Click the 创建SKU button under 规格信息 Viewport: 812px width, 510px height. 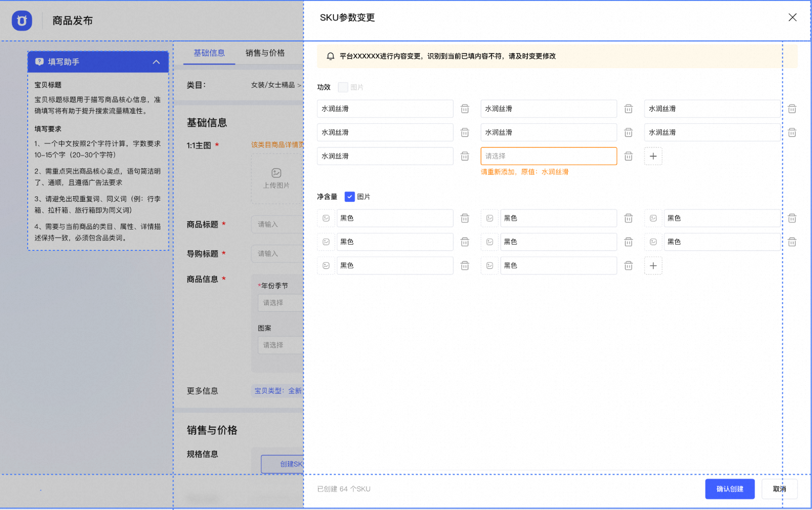(283, 464)
